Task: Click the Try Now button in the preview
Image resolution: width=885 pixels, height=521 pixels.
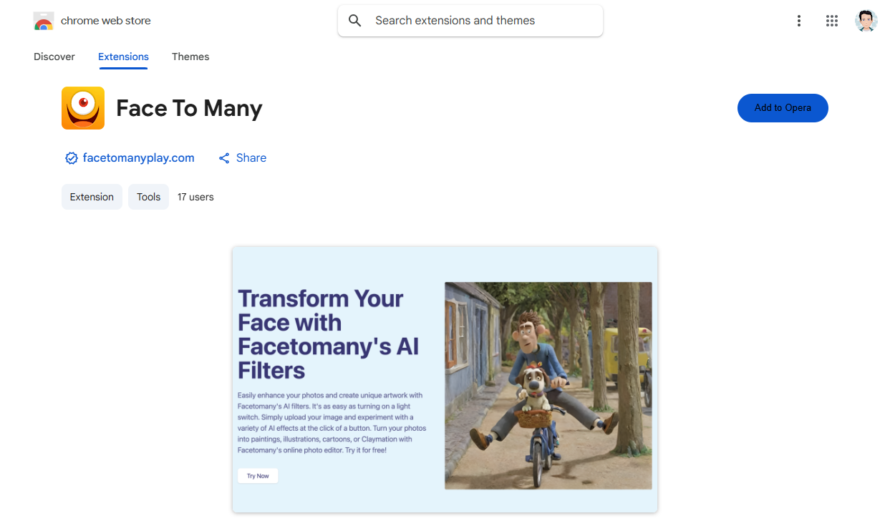Action: click(x=258, y=476)
